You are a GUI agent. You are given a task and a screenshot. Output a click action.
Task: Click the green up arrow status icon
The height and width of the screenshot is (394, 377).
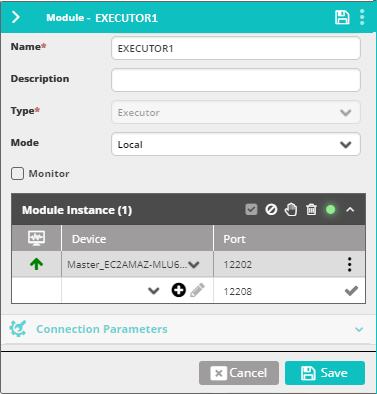pos(36,264)
